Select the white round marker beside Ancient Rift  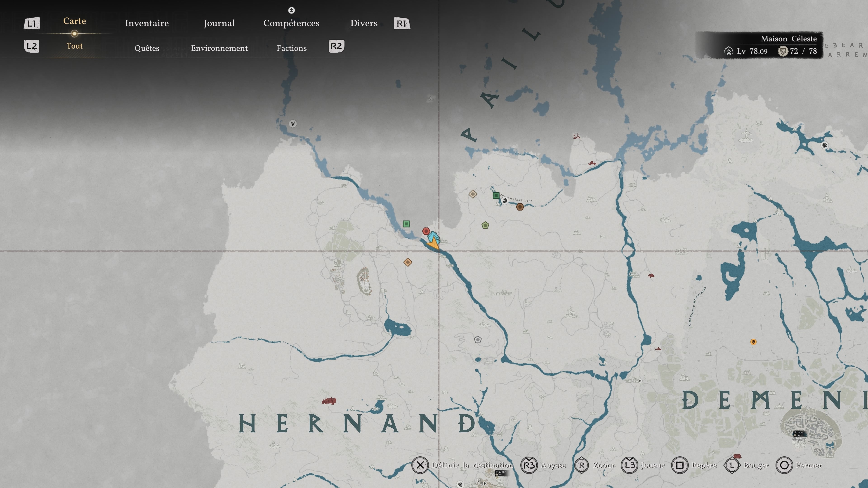coord(505,201)
